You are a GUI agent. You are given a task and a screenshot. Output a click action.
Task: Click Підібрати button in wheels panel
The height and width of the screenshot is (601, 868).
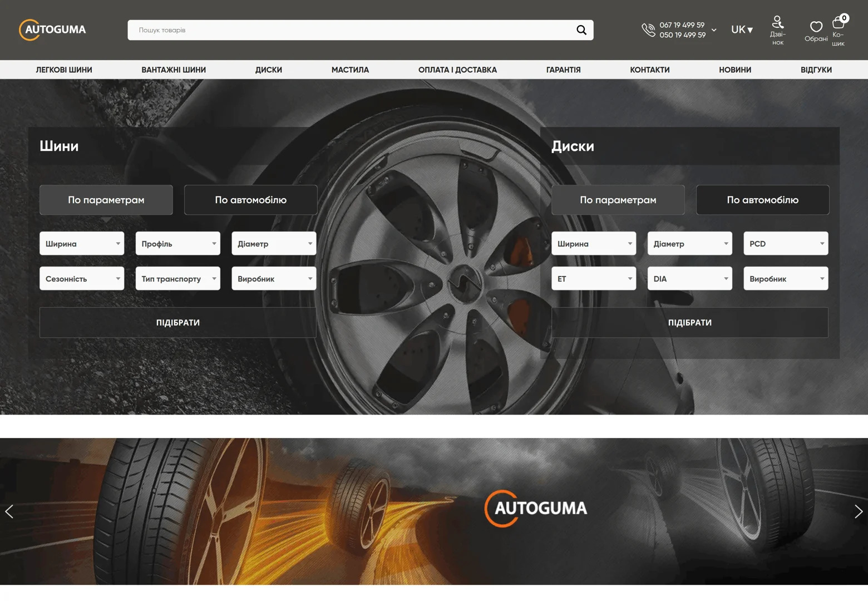tap(690, 323)
